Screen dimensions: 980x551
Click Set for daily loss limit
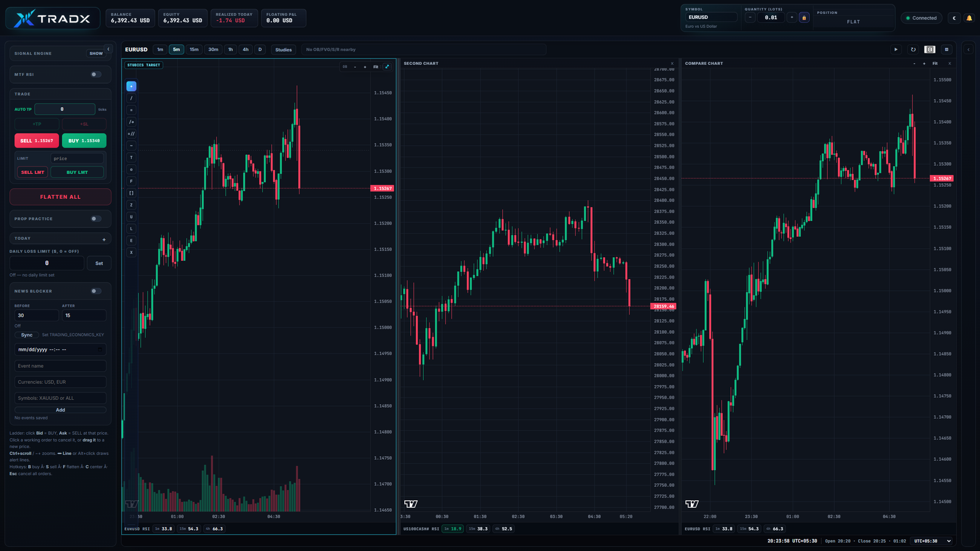[99, 263]
